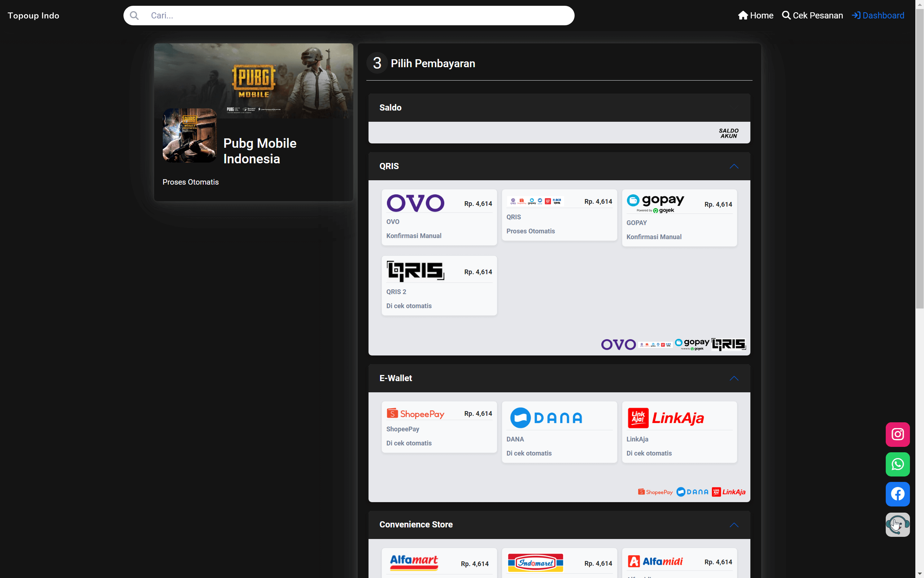Image resolution: width=924 pixels, height=578 pixels.
Task: Click the small ShopeePay logo in E-Wallet footer
Action: pos(655,492)
